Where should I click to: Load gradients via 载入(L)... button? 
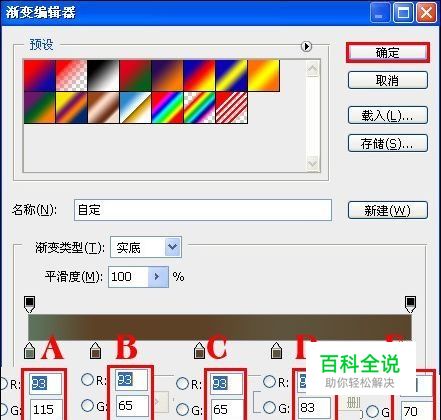(x=388, y=115)
